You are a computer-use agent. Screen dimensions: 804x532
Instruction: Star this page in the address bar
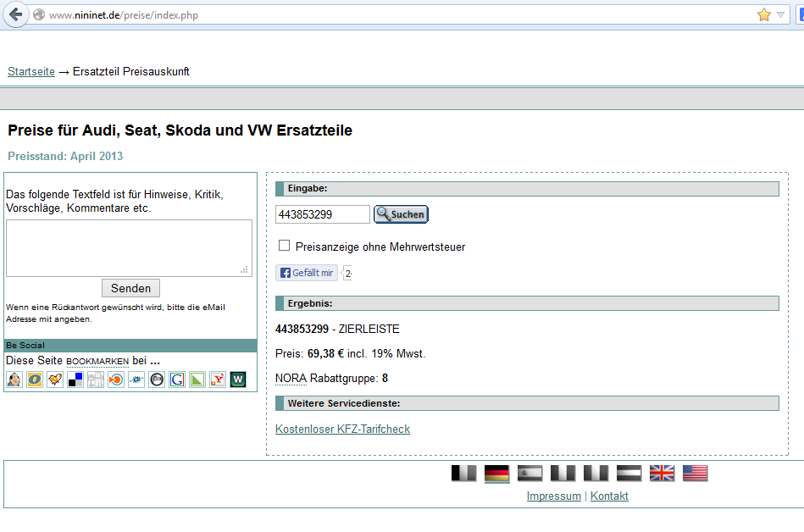pyautogui.click(x=764, y=14)
